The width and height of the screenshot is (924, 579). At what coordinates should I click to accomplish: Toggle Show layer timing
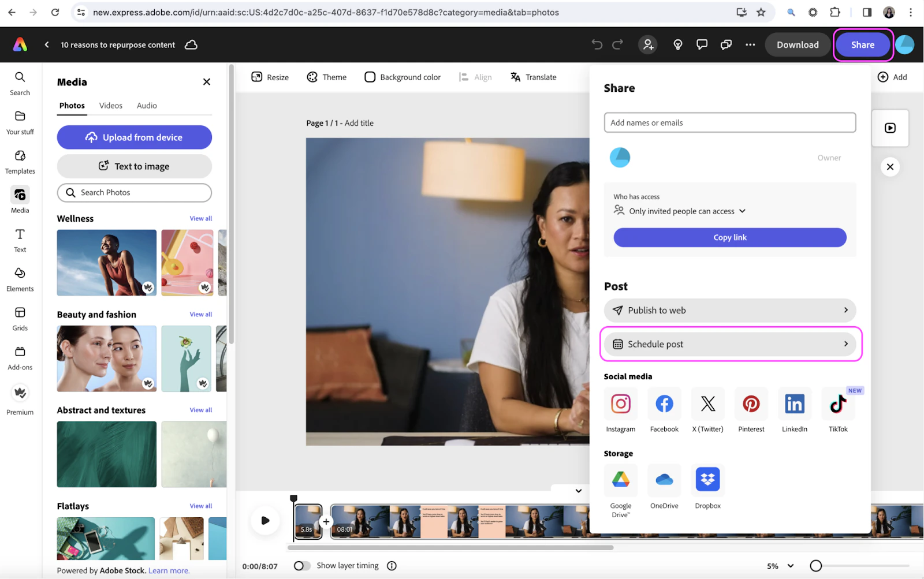click(301, 566)
